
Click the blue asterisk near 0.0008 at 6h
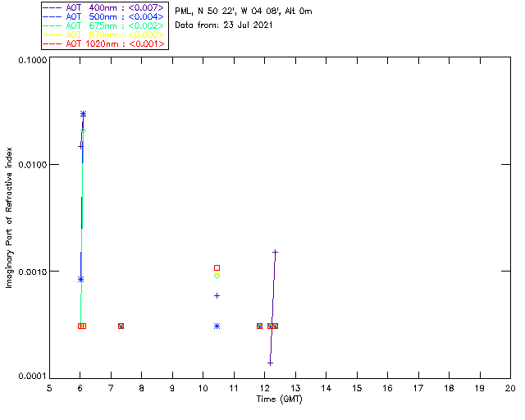click(x=80, y=280)
